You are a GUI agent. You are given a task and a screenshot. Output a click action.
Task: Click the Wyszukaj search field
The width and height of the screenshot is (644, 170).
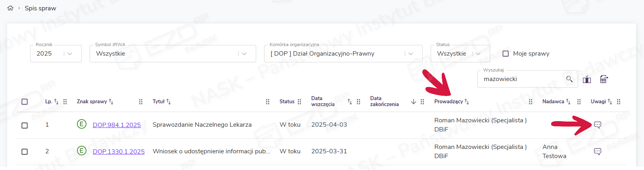[521, 79]
